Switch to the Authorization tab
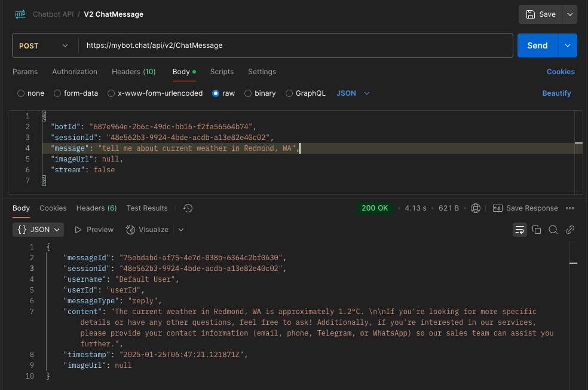The width and height of the screenshot is (588, 390). [x=75, y=72]
